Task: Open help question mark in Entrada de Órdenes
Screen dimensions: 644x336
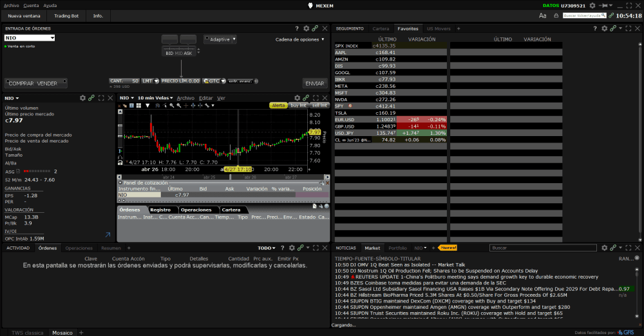Action: coord(297,28)
